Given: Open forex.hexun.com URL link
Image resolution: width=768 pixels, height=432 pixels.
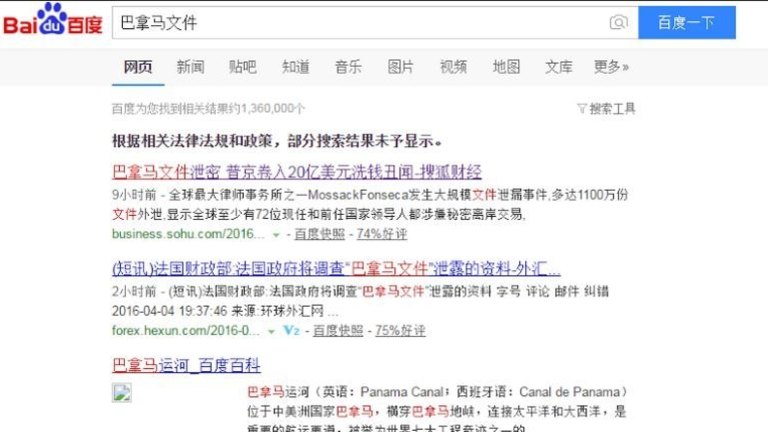Looking at the screenshot, I should [186, 331].
